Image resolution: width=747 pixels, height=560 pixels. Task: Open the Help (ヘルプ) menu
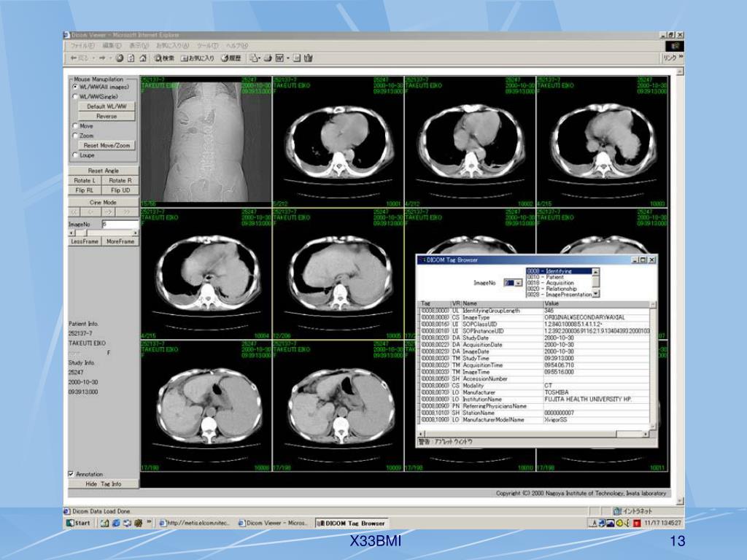click(x=237, y=46)
